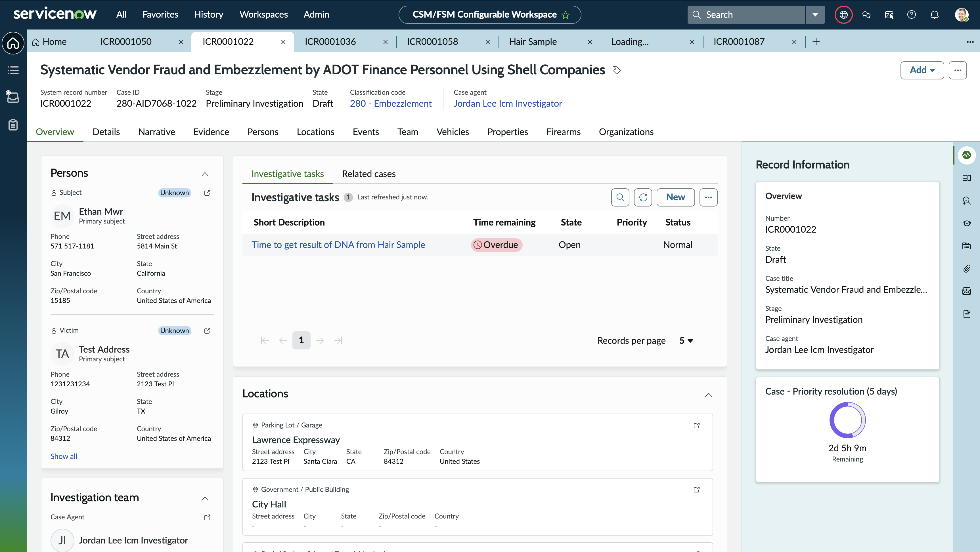Open the DNA from Hair Sample task link
This screenshot has height=552, width=980.
[x=338, y=245]
